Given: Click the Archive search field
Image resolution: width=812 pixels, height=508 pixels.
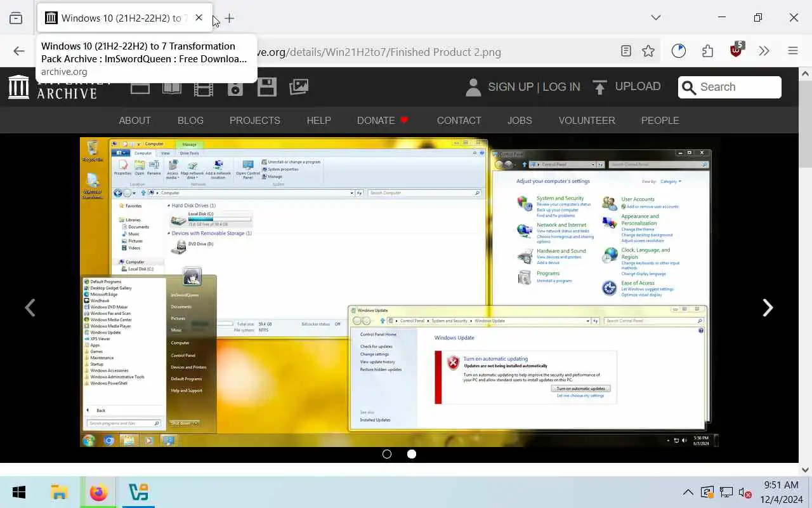Looking at the screenshot, I should click(730, 87).
